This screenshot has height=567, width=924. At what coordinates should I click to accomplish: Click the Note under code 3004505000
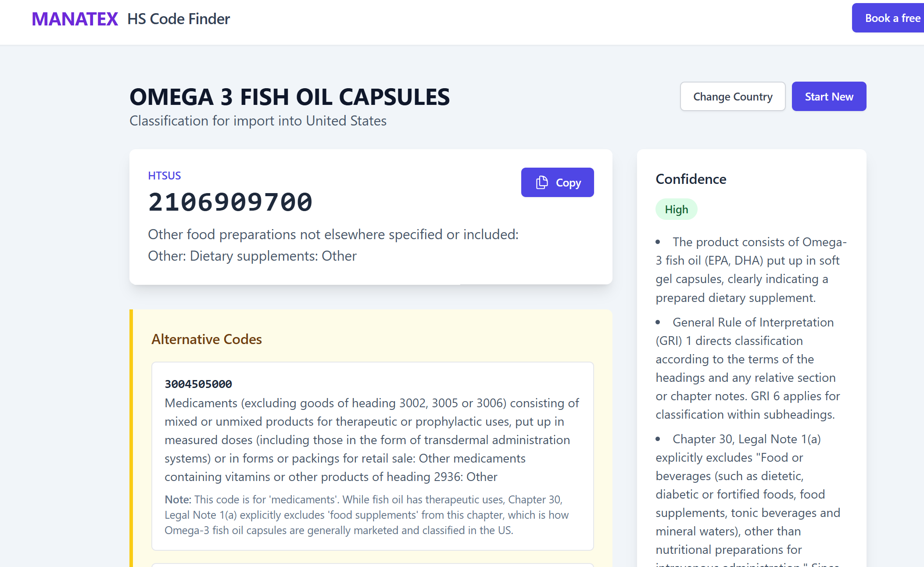pos(366,515)
